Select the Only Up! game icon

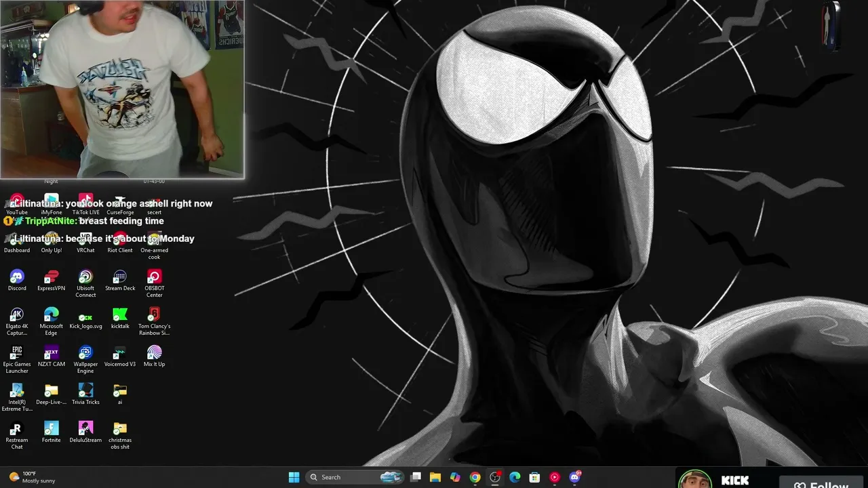point(52,242)
